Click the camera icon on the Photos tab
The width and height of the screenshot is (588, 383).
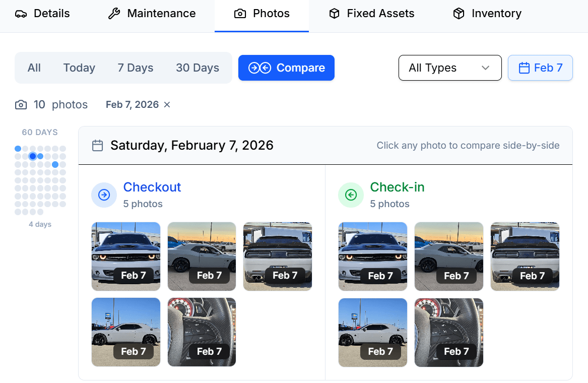[240, 13]
